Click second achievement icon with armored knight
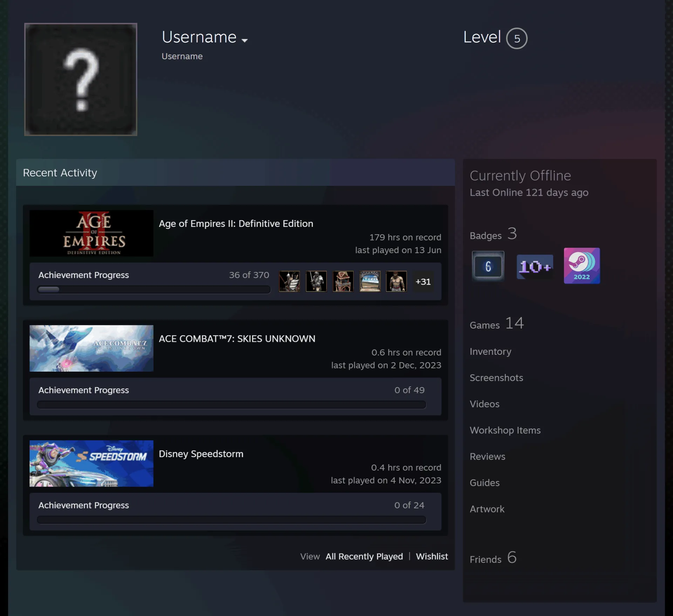 click(x=316, y=281)
